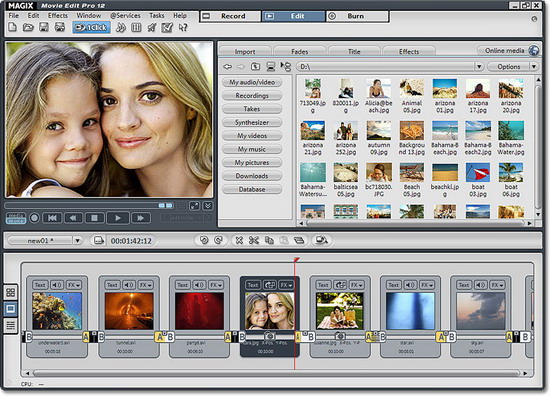Screen dimensions: 550x396
Task: Click the camera icon under the cara.jpg clip
Action: pos(269,336)
